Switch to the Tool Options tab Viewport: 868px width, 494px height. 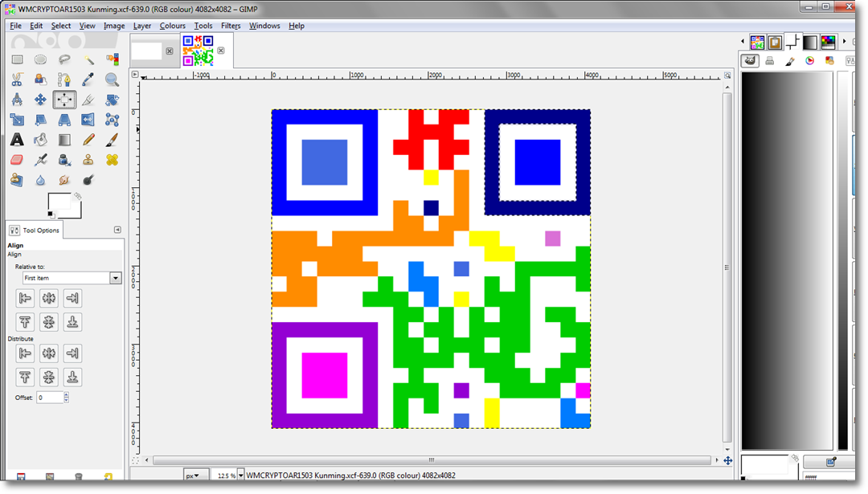pos(35,230)
